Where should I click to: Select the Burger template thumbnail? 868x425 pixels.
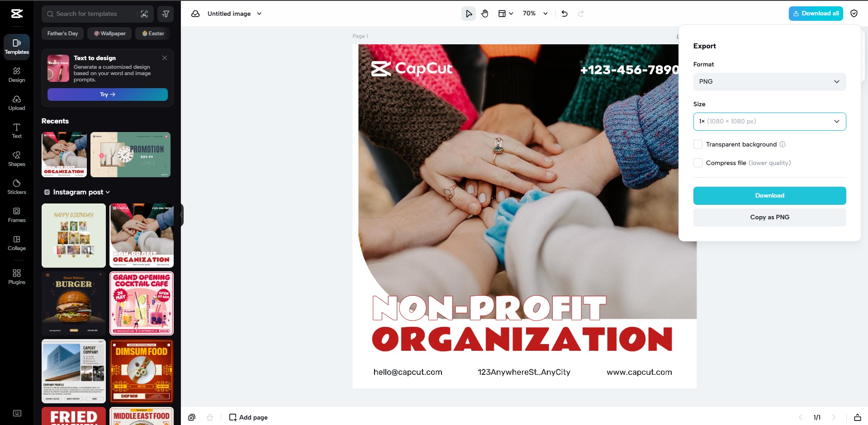[74, 303]
